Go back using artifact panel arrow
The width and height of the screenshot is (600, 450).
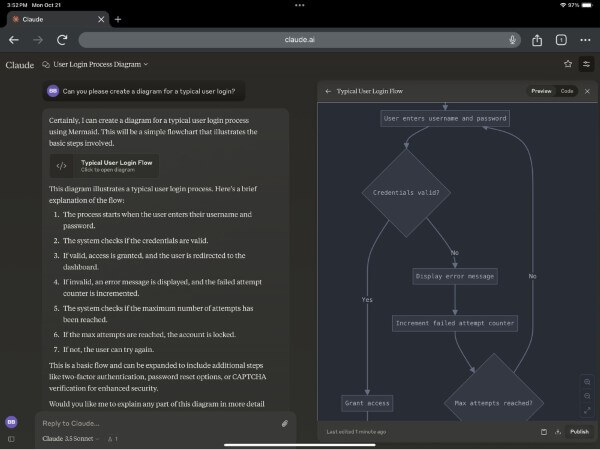(x=328, y=91)
